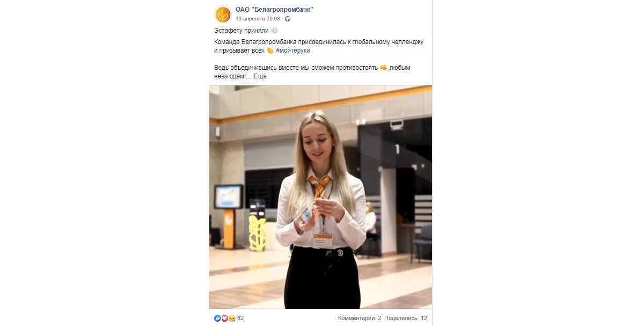644x326 pixels.
Task: Show the comments via Комментарии: 2
Action: 360,318
